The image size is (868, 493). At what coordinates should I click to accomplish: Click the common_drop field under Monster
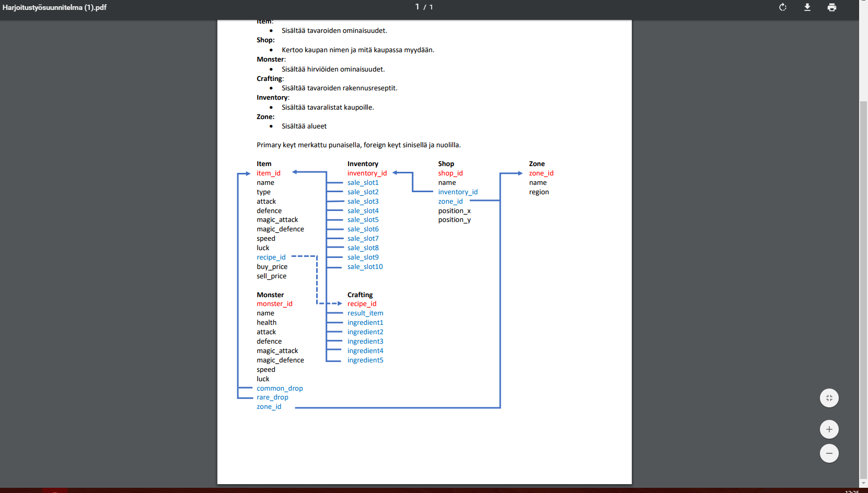(280, 389)
